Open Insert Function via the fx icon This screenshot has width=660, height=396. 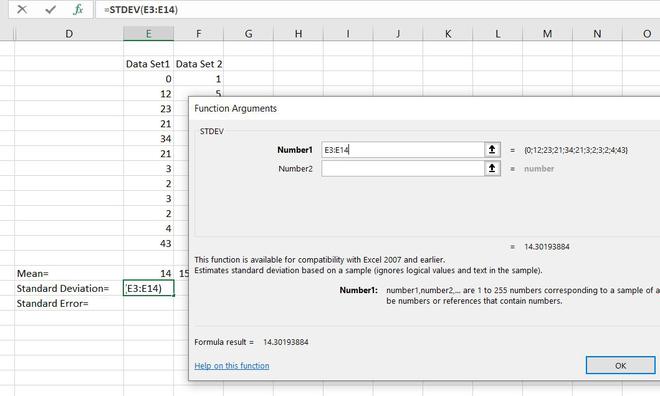(x=78, y=9)
